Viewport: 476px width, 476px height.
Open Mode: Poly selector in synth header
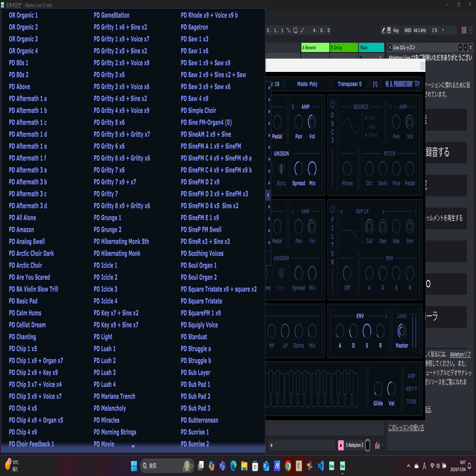(x=307, y=84)
